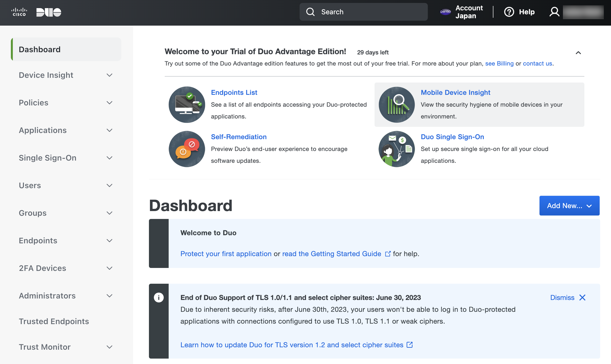Collapse the trial welcome banner
The height and width of the screenshot is (364, 611).
[x=578, y=52]
